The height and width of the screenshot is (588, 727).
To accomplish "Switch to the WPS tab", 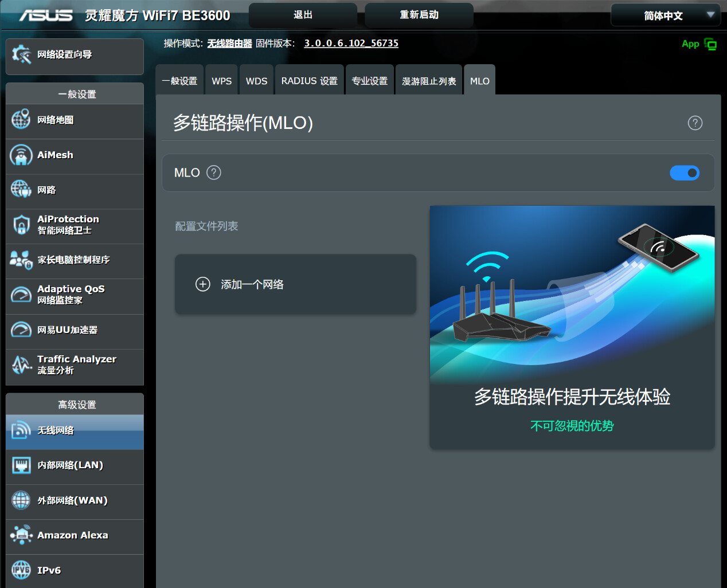I will coord(221,81).
